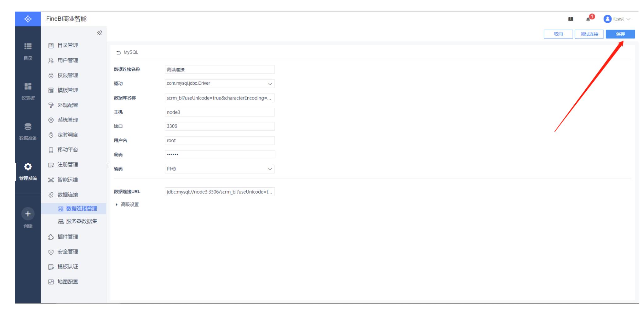This screenshot has height=312, width=644.
Task: Open the 数据准备 data preparation section
Action: 28,131
